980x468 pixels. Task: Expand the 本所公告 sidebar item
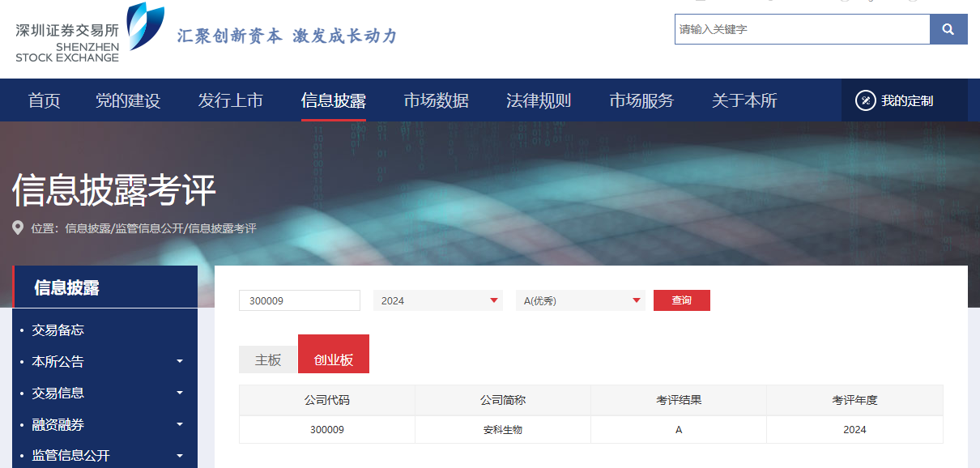click(x=180, y=361)
